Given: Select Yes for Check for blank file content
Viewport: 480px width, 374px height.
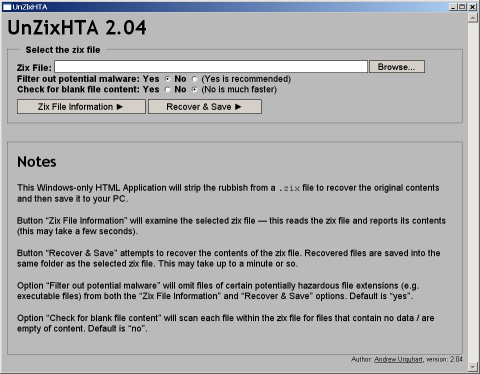Looking at the screenshot, I should click(x=168, y=89).
